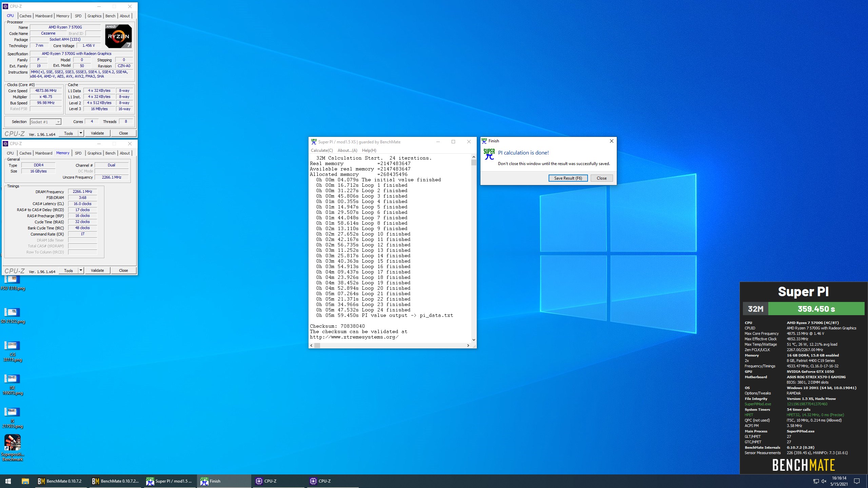Open the SD 21522.png desktop file
Viewport: 868px width, 488px height.
(x=13, y=316)
